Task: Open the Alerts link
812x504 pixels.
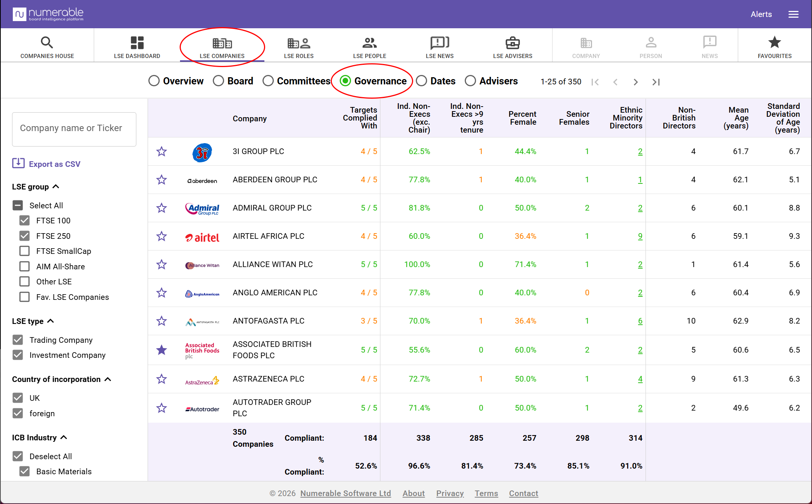Action: [x=761, y=14]
